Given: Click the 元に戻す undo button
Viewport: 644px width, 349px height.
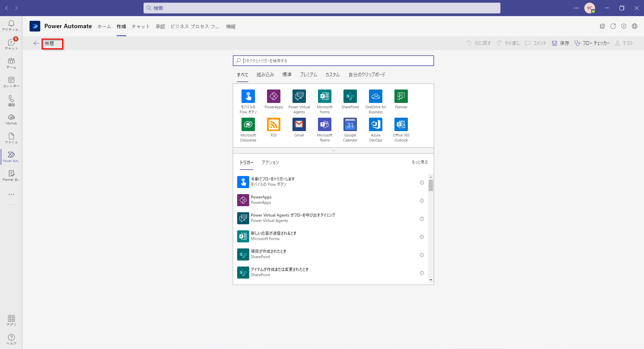Looking at the screenshot, I should click(x=479, y=43).
